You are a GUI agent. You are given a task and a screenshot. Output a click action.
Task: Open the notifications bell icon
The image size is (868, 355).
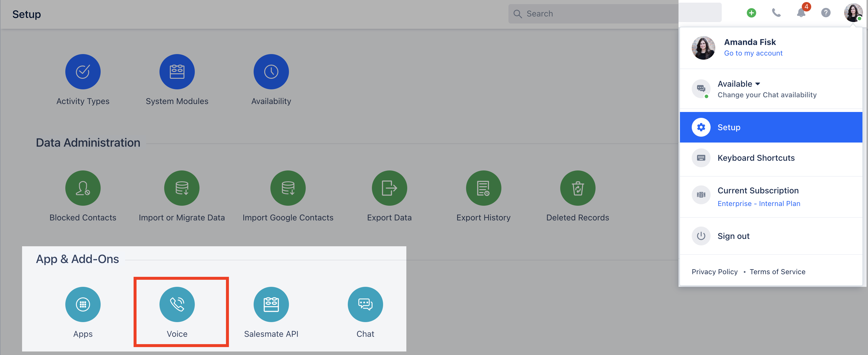click(801, 13)
